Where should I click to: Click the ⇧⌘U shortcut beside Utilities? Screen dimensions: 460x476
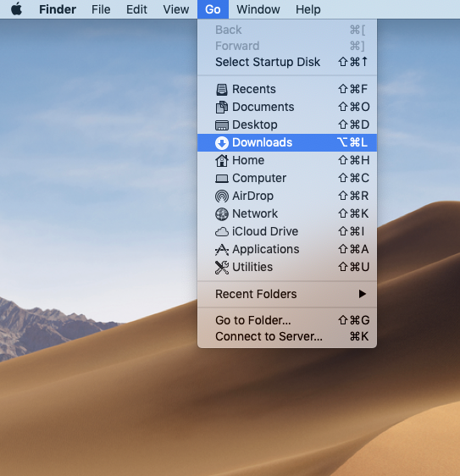pyautogui.click(x=354, y=267)
